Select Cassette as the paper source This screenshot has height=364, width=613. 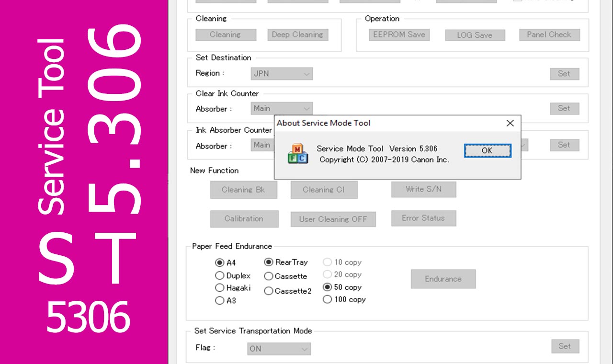click(x=269, y=276)
